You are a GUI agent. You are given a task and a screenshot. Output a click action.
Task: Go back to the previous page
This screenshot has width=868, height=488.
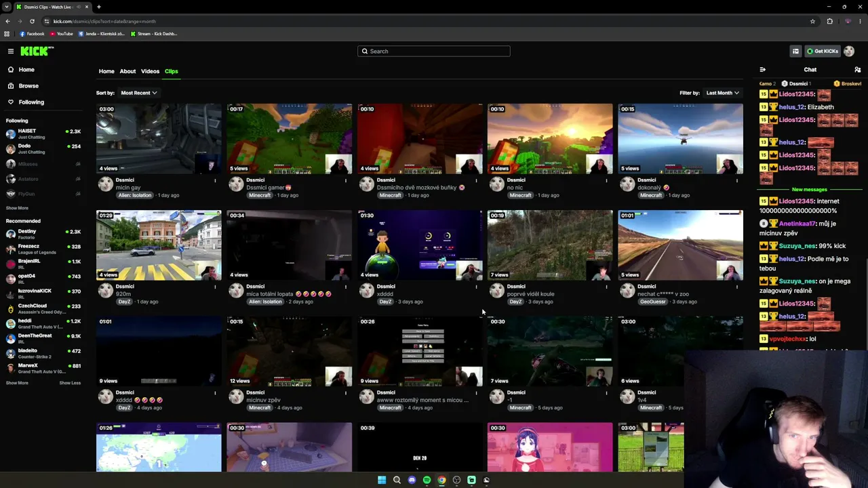tap(7, 21)
